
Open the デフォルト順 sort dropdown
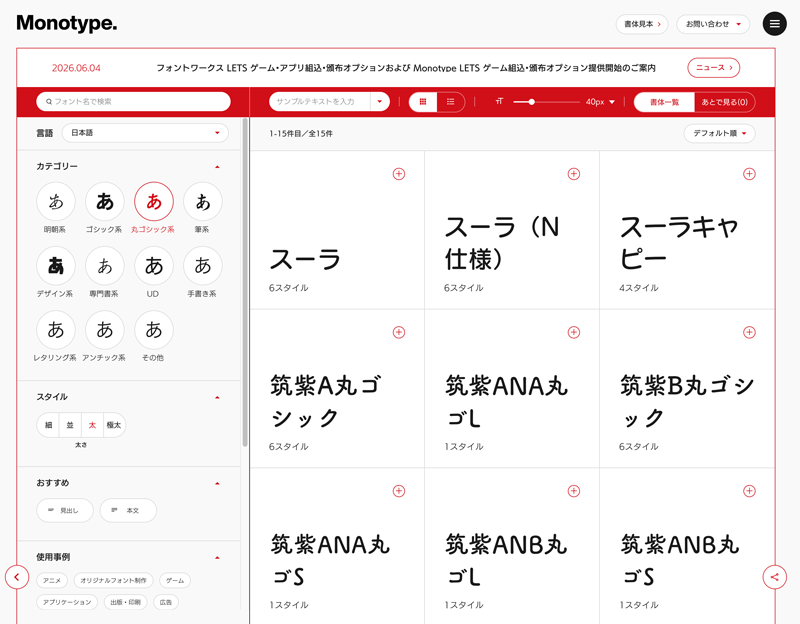point(719,133)
